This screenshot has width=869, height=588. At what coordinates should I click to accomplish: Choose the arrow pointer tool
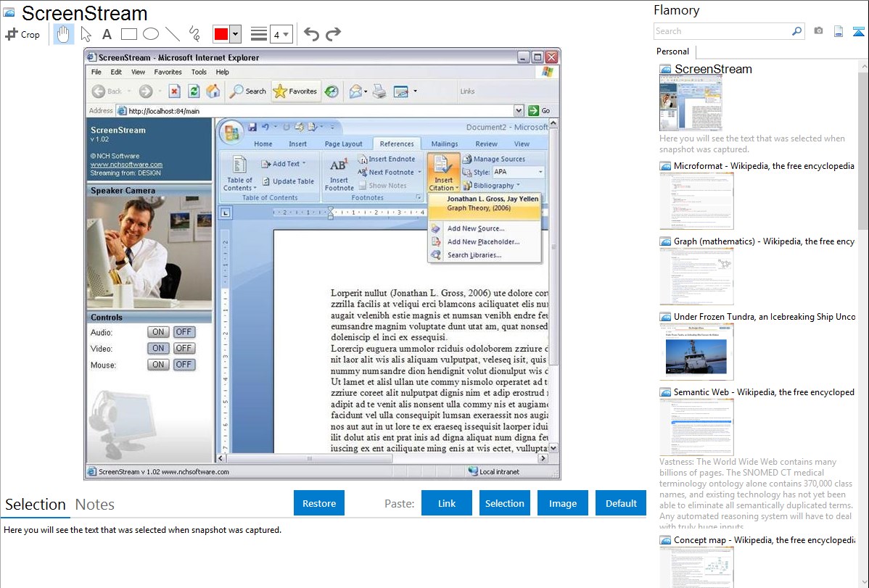[86, 34]
